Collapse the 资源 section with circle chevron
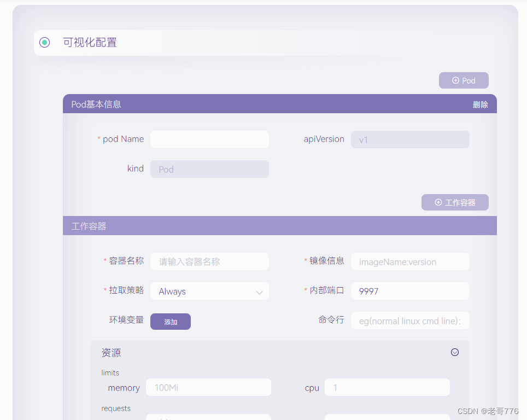Screen dimensions: 527x420 tap(454, 352)
